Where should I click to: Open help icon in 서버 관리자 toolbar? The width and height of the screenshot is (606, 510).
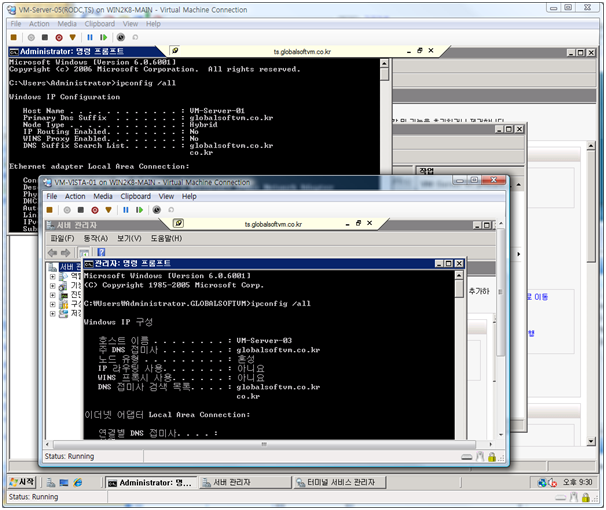tap(101, 252)
